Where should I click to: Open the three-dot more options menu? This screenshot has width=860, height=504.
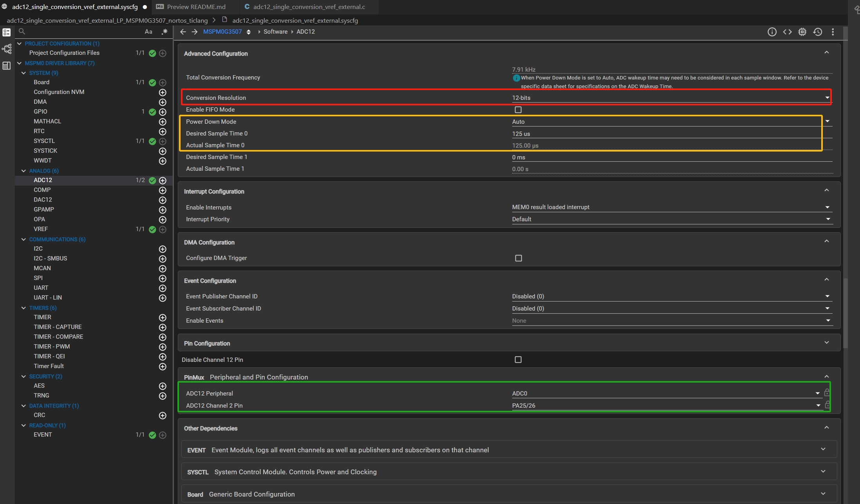[833, 32]
